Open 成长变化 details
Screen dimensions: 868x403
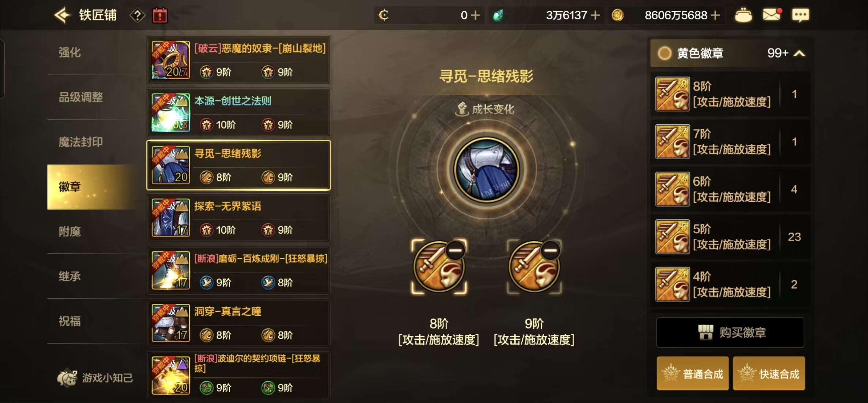(485, 109)
